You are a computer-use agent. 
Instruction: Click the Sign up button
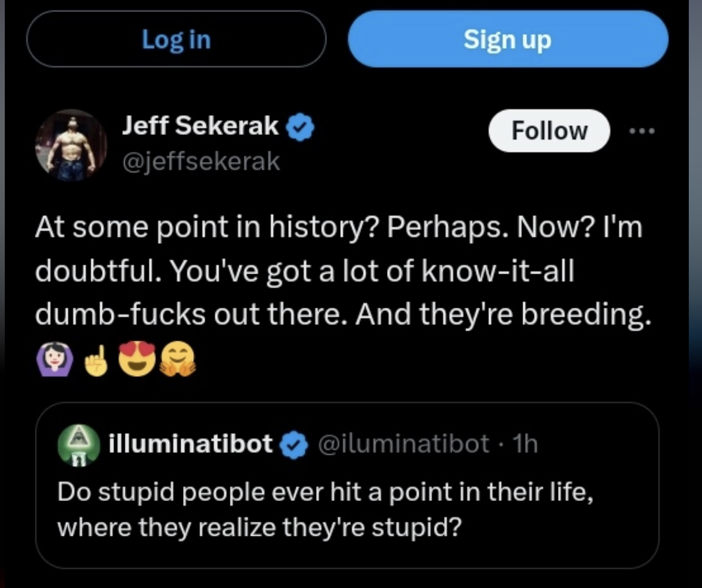508,40
